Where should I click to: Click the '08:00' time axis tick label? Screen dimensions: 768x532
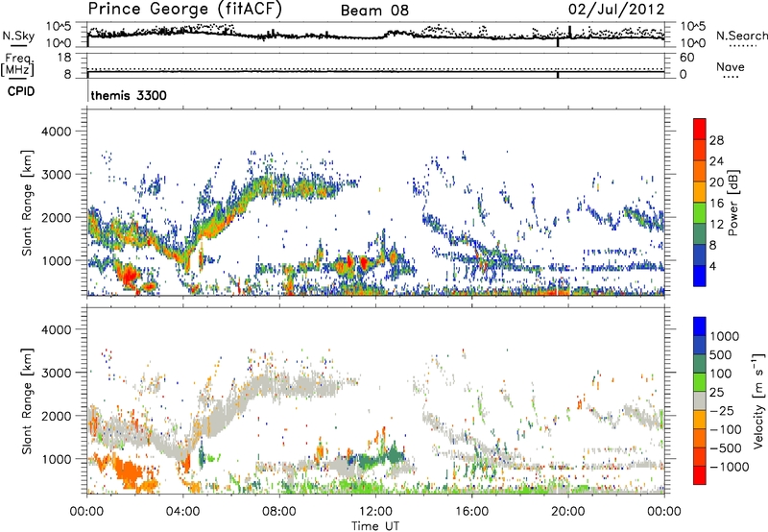click(x=279, y=512)
